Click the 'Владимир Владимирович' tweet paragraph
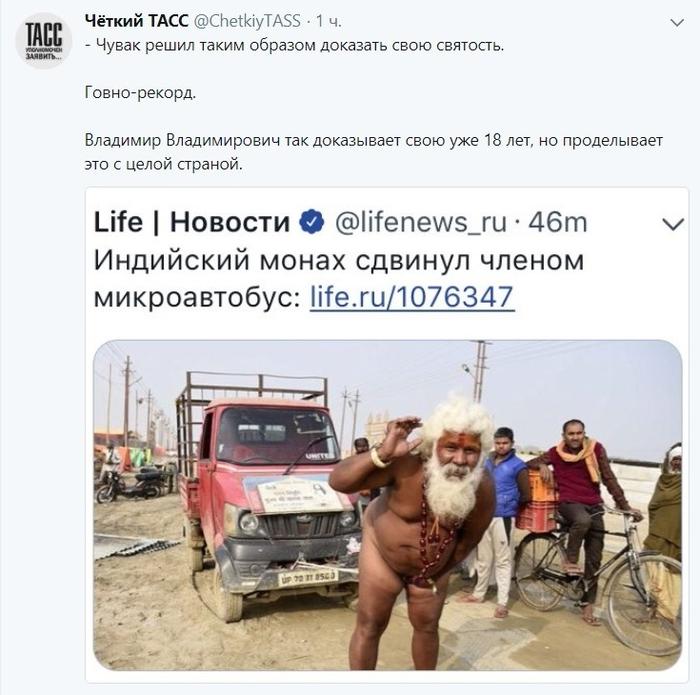Image resolution: width=700 pixels, height=695 pixels. 374,152
